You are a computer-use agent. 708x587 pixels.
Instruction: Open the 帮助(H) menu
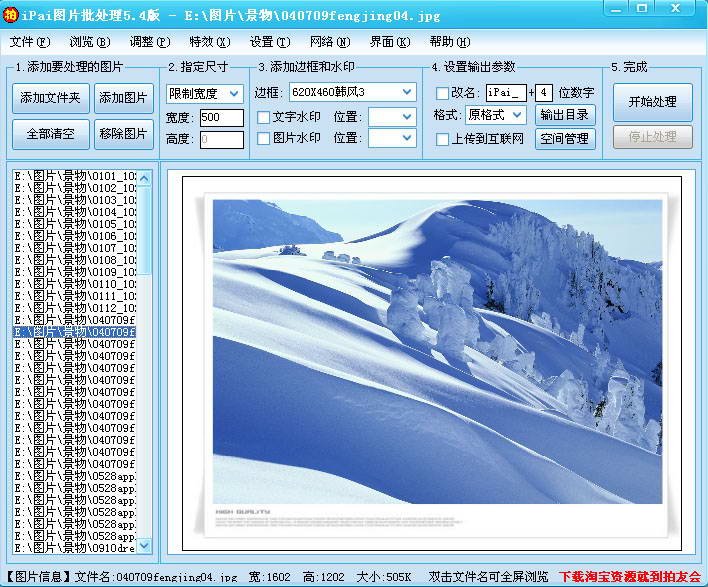[450, 42]
